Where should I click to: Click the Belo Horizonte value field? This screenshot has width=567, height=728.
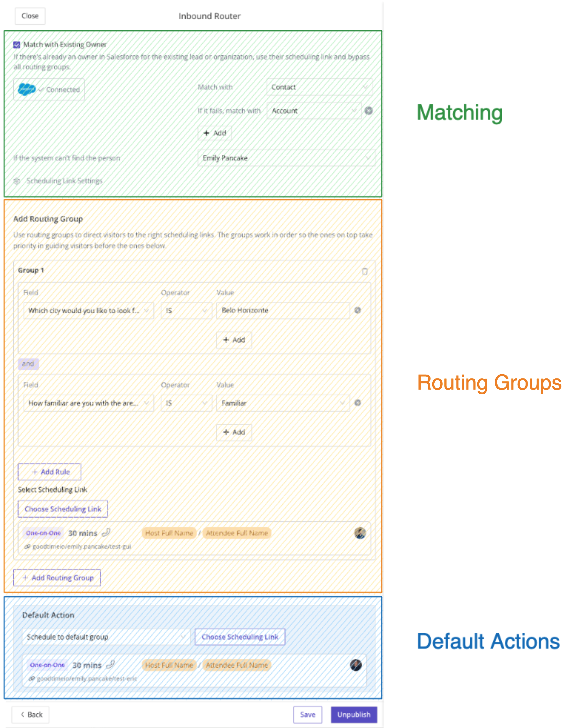point(283,310)
